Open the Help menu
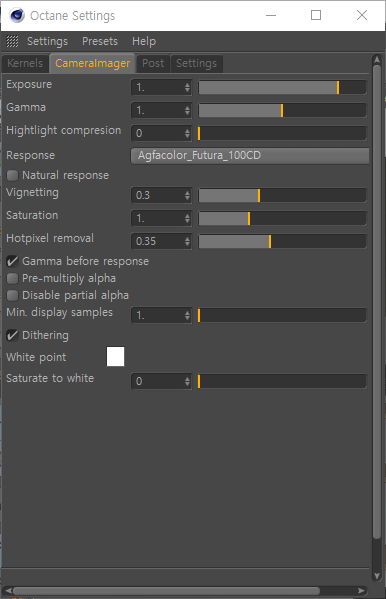Screen dimensions: 386x599 point(144,41)
